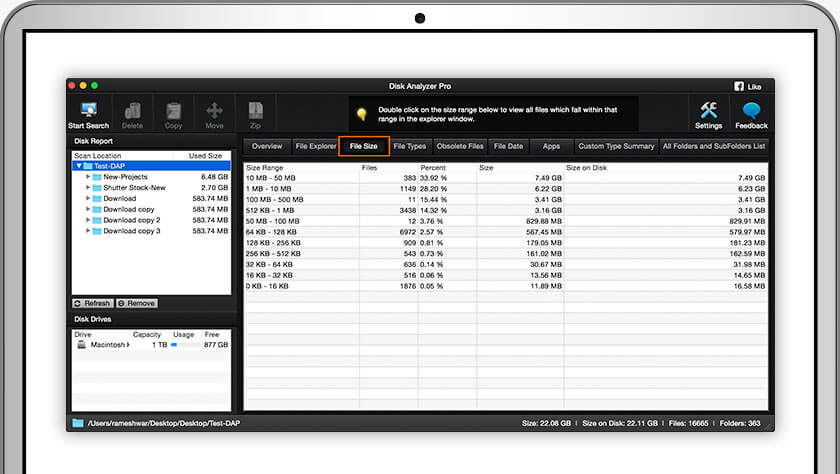Open the Custom Type Summary tab
840x474 pixels.
click(616, 146)
